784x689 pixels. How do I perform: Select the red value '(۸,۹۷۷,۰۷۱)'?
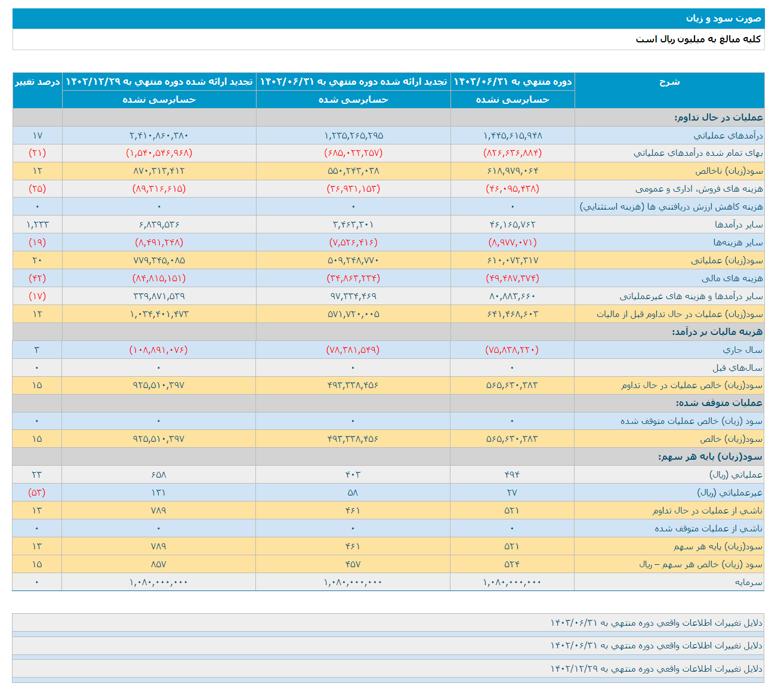tap(513, 243)
